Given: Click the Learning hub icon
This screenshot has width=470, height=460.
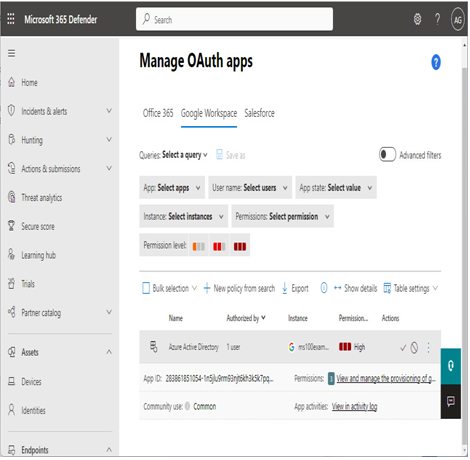Looking at the screenshot, I should pyautogui.click(x=11, y=255).
